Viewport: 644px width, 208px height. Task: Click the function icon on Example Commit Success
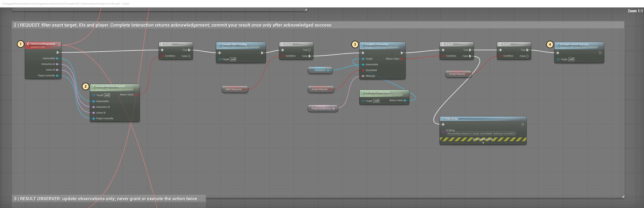pyautogui.click(x=558, y=44)
